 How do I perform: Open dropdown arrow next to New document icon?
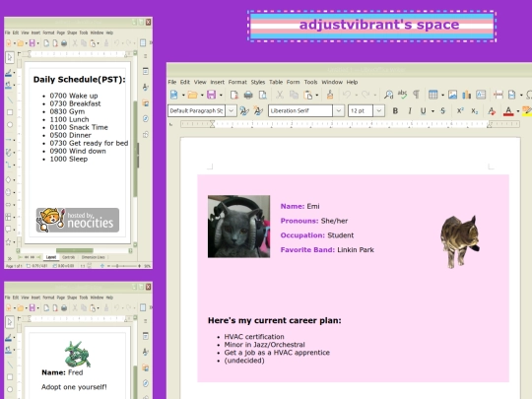click(183, 95)
